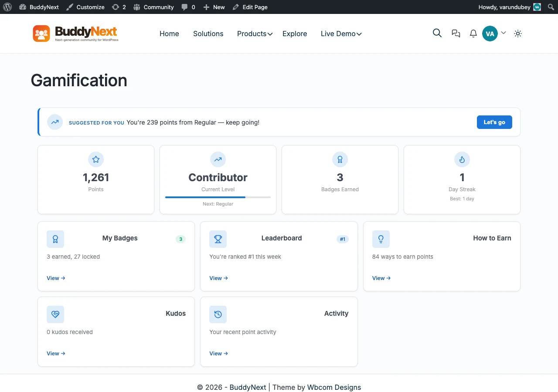Open View link under Activity
Image resolution: width=558 pixels, height=392 pixels.
[218, 353]
